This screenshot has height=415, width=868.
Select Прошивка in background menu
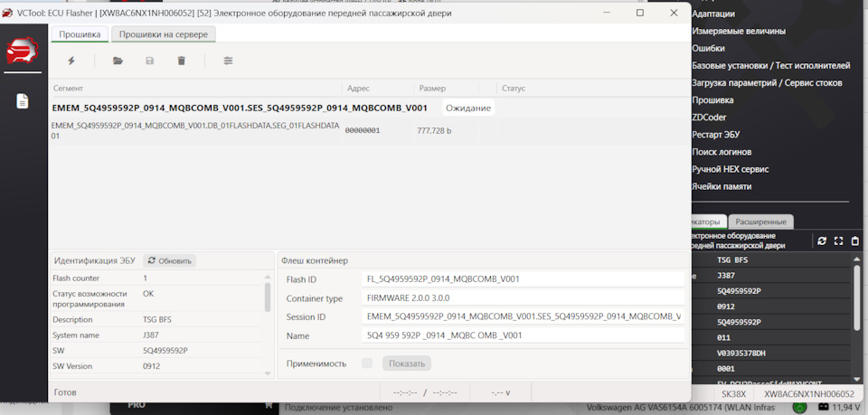point(713,100)
